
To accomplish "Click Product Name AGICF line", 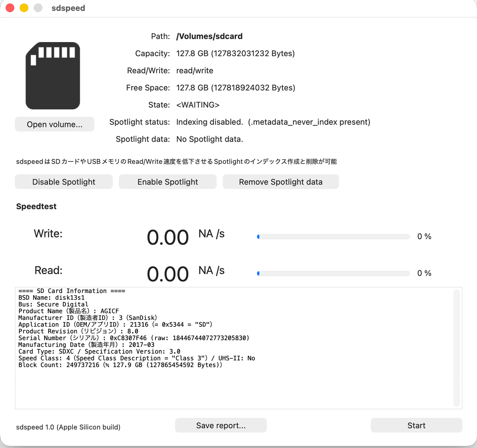I will pyautogui.click(x=68, y=311).
